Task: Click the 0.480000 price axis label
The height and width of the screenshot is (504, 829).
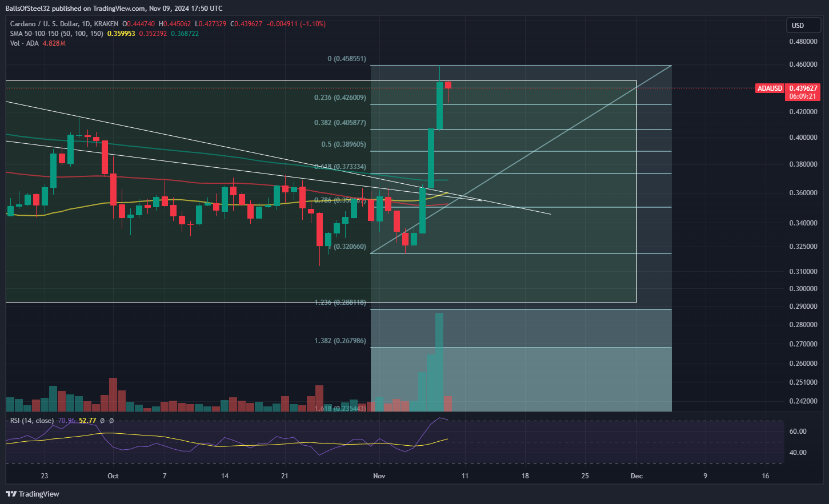Action: point(803,42)
